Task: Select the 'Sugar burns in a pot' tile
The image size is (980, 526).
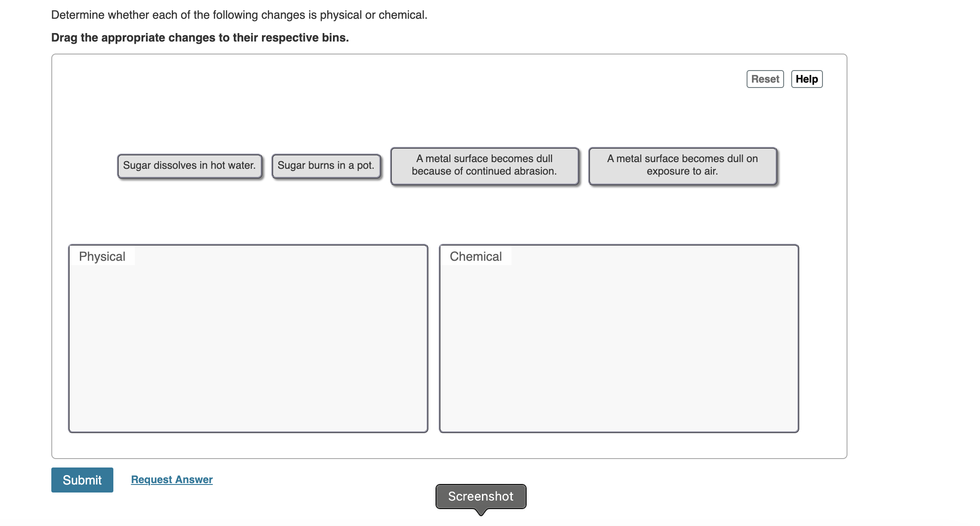Action: pyautogui.click(x=326, y=166)
